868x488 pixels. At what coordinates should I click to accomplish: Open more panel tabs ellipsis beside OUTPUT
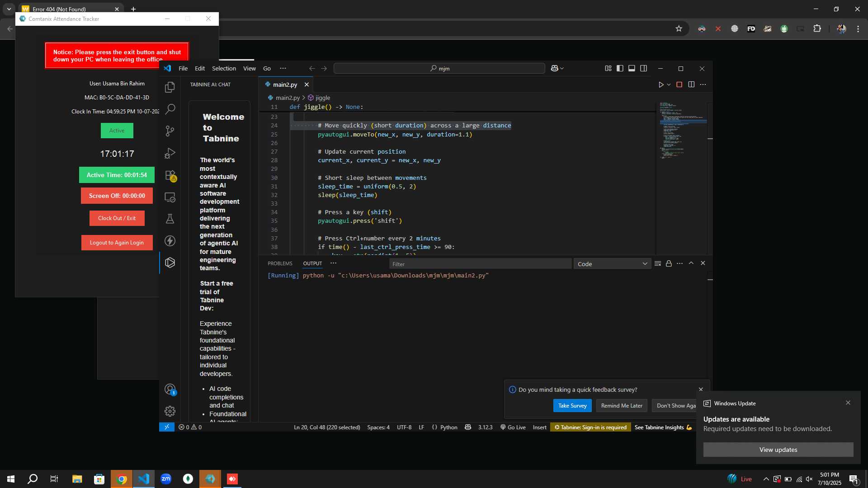[x=334, y=263]
